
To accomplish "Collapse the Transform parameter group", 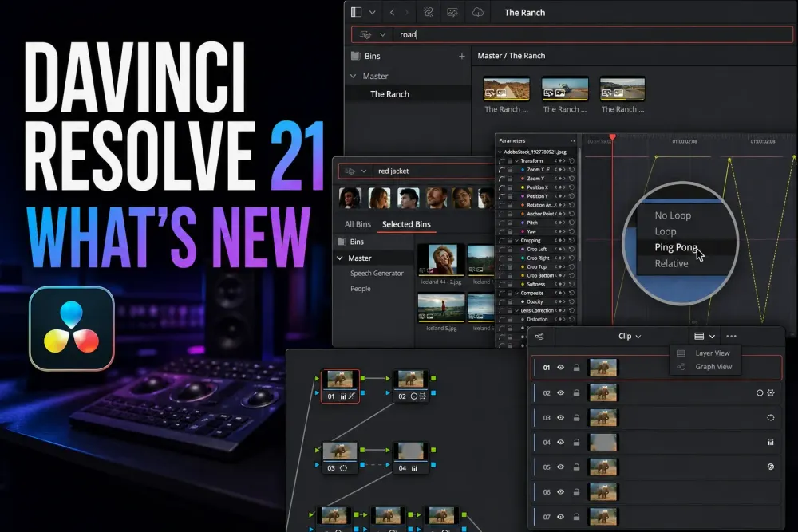I will click(x=516, y=161).
